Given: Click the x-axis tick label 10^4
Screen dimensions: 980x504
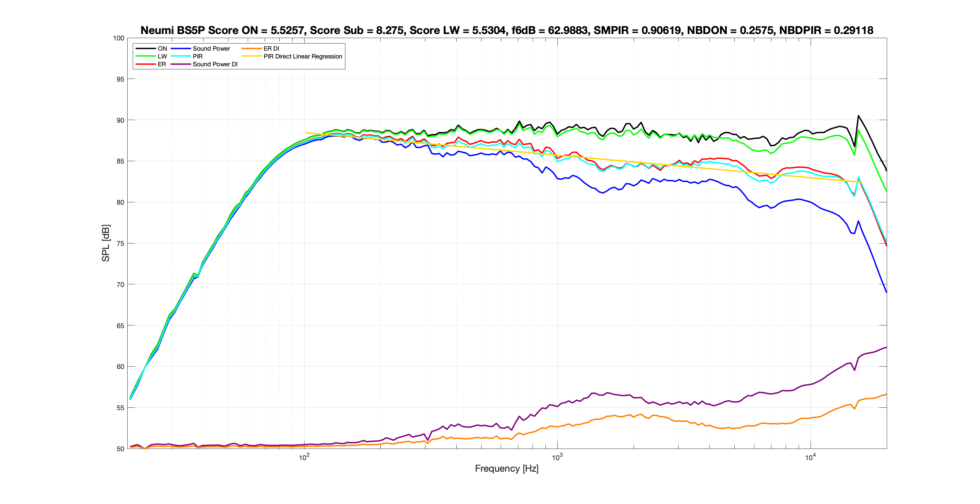Looking at the screenshot, I should coord(810,457).
